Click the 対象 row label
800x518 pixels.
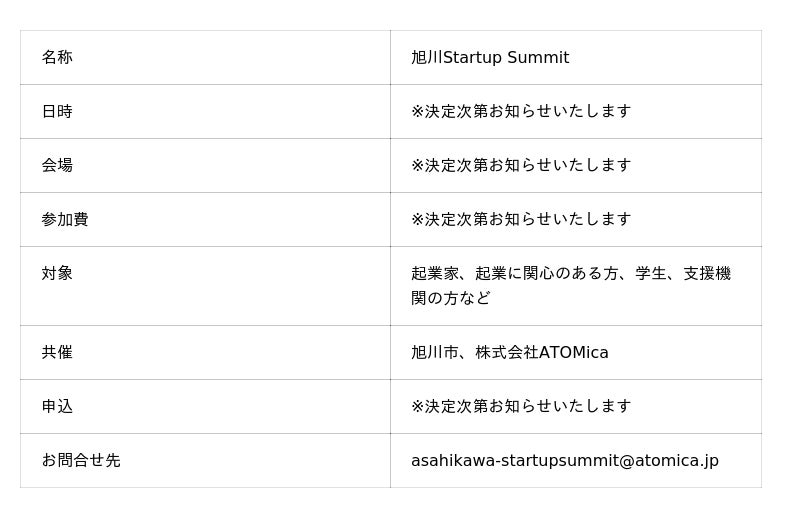coord(57,274)
